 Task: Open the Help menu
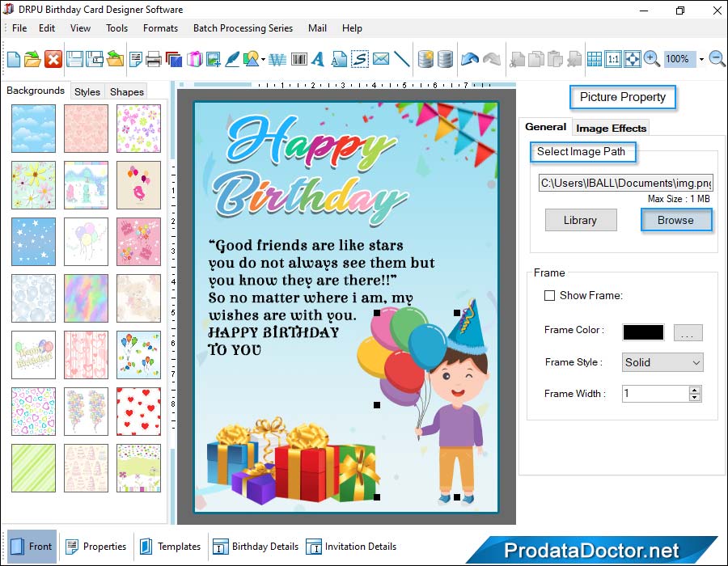point(352,28)
